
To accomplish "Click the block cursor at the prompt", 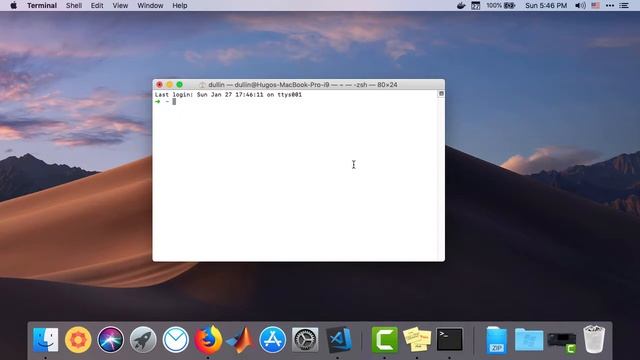I will [x=174, y=101].
